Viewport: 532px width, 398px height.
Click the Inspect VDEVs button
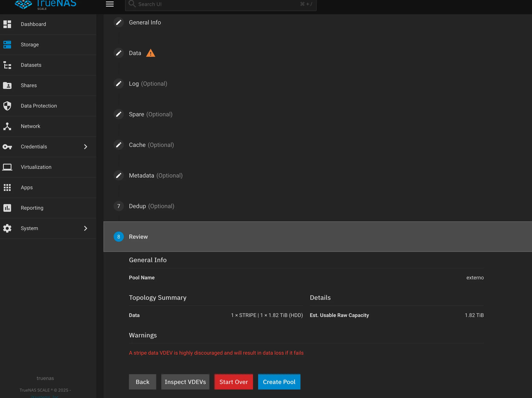pos(185,382)
